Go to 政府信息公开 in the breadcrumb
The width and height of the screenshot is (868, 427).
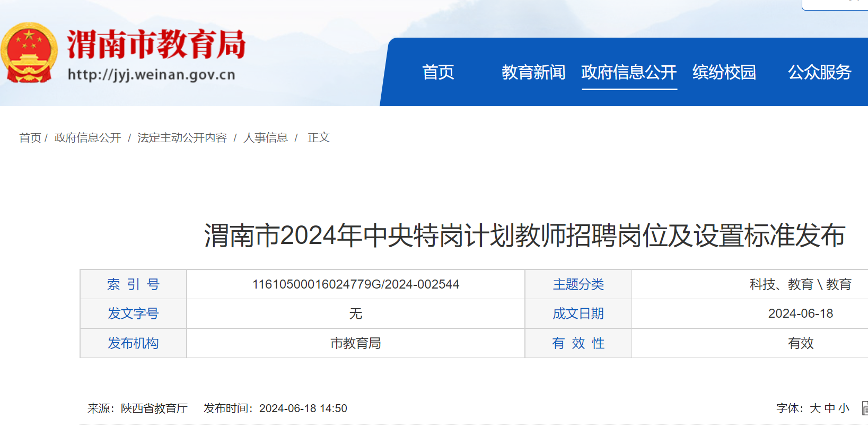pyautogui.click(x=87, y=138)
